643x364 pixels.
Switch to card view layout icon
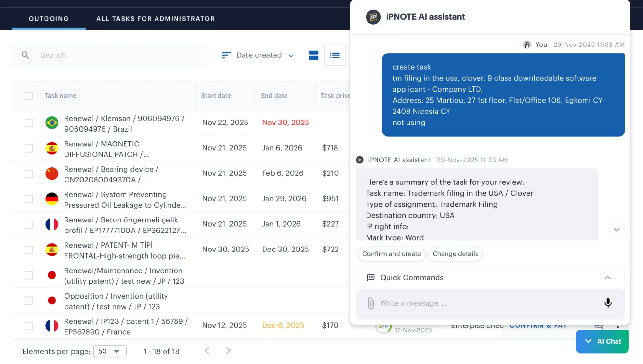(x=313, y=55)
